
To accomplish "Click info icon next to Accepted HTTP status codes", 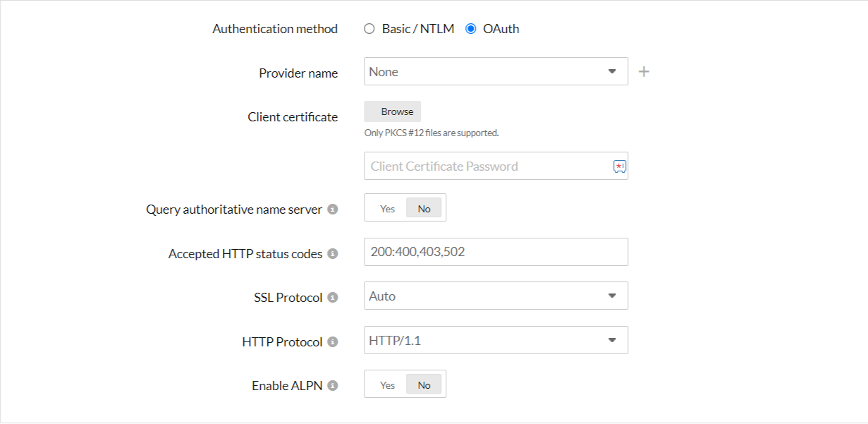I will coord(333,254).
